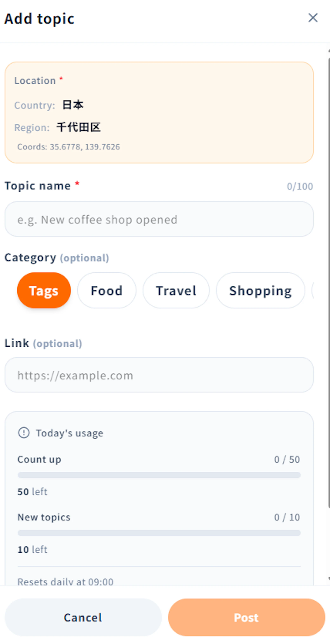Deselect the Tags category chip

(x=44, y=290)
